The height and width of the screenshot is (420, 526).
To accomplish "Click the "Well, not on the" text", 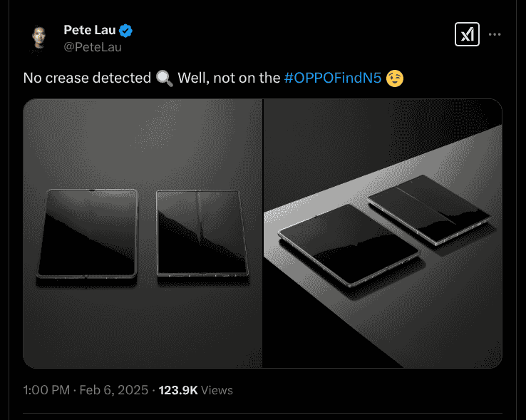I will (x=228, y=78).
